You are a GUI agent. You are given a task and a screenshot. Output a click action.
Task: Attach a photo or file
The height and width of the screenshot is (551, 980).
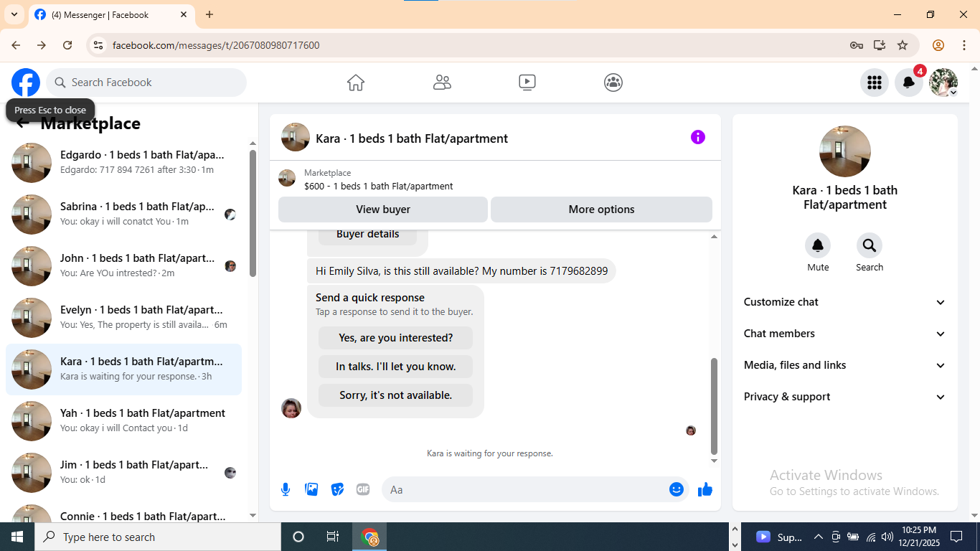tap(311, 489)
